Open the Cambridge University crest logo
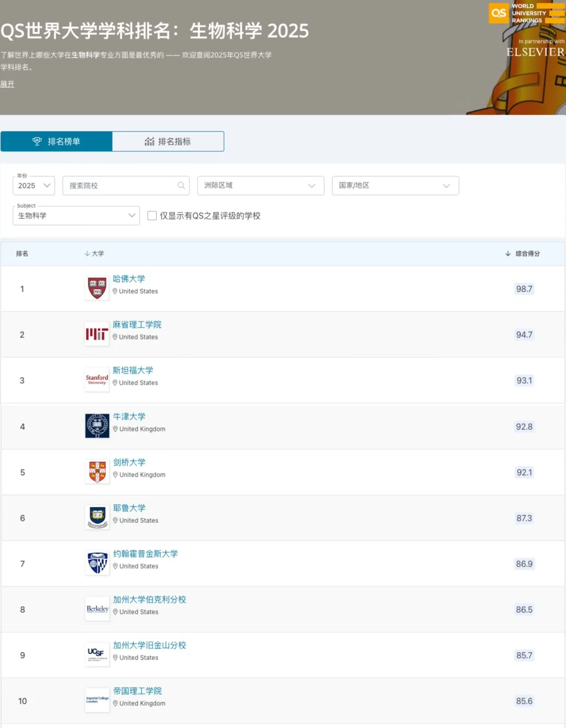The height and width of the screenshot is (728, 566). (97, 471)
